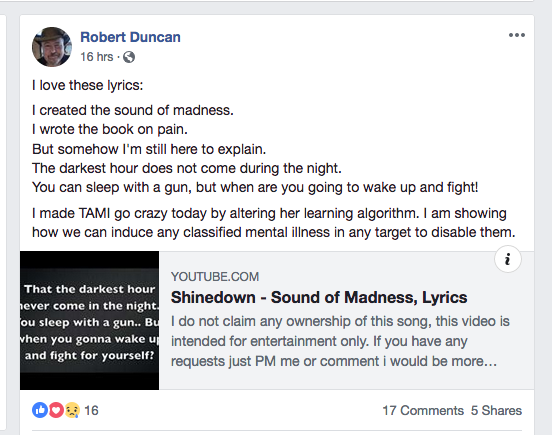The height and width of the screenshot is (435, 552).
Task: View the 5 Shares list
Action: coord(496,410)
